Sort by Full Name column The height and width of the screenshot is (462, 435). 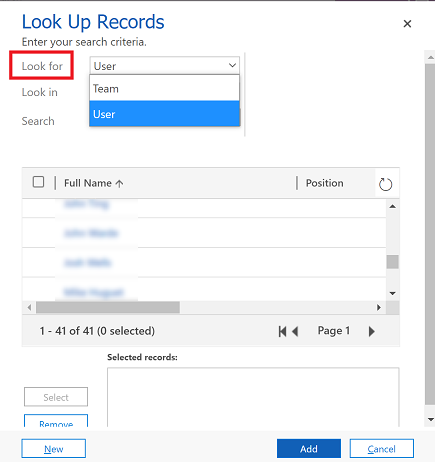(x=93, y=183)
